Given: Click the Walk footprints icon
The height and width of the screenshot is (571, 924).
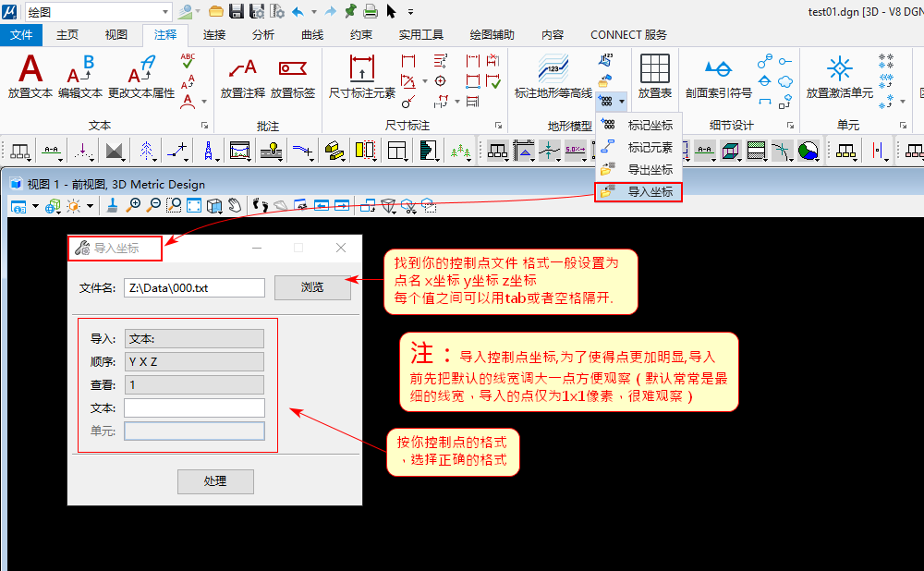Looking at the screenshot, I should (261, 205).
